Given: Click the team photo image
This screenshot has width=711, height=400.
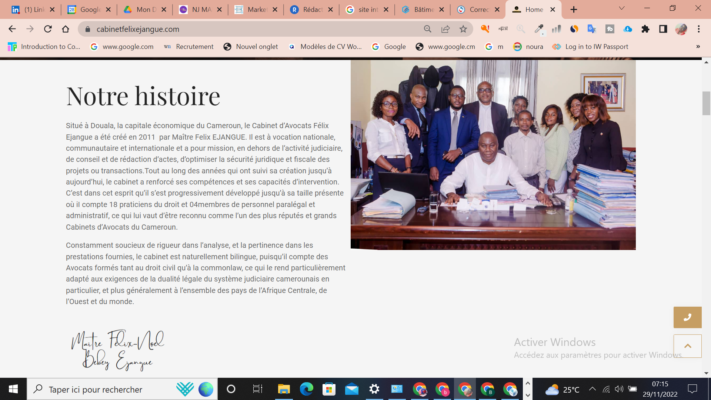Looking at the screenshot, I should coord(493,155).
